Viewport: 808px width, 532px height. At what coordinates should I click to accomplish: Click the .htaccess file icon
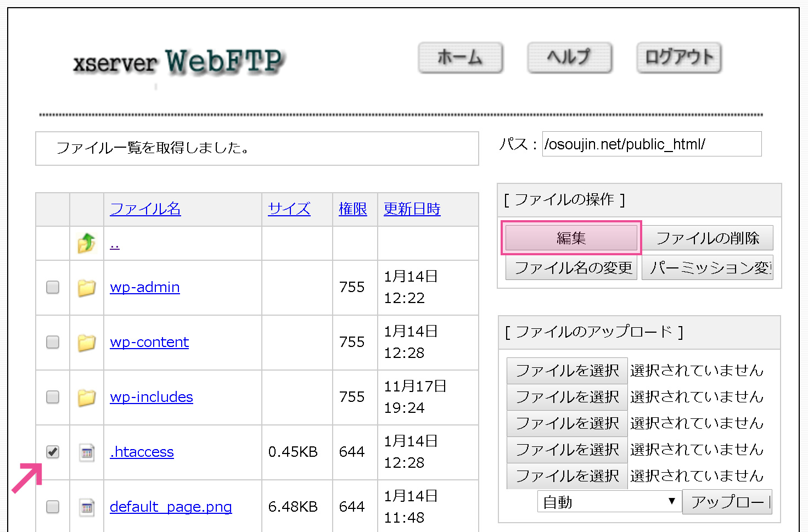(86, 452)
